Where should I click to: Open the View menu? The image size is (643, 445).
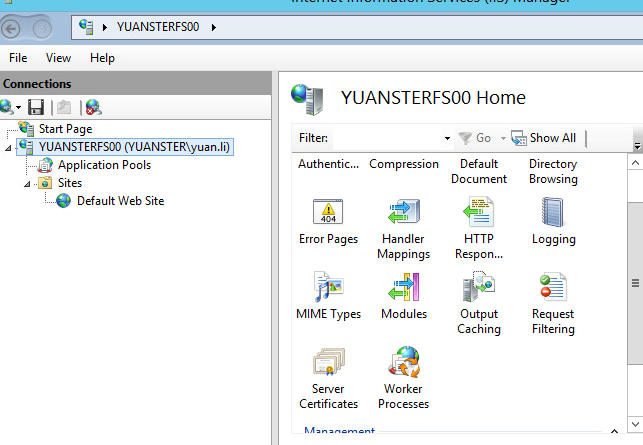click(58, 58)
